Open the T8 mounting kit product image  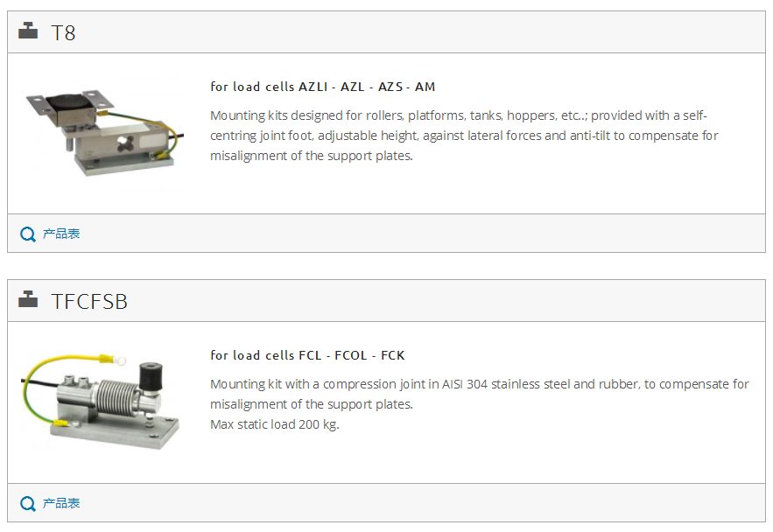point(104,132)
